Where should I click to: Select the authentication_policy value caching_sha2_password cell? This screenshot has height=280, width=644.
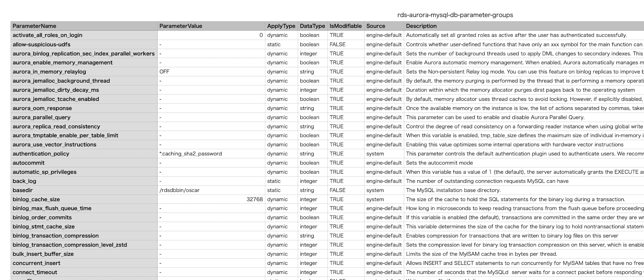tap(211, 154)
